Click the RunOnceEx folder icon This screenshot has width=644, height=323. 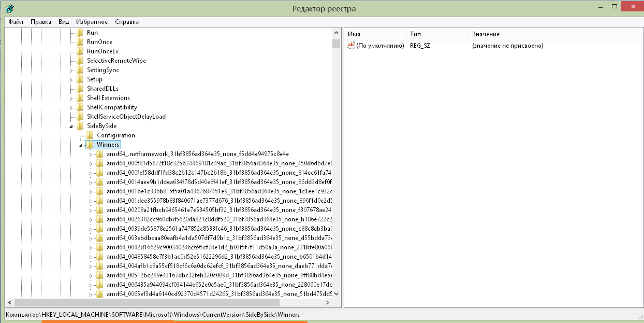80,51
